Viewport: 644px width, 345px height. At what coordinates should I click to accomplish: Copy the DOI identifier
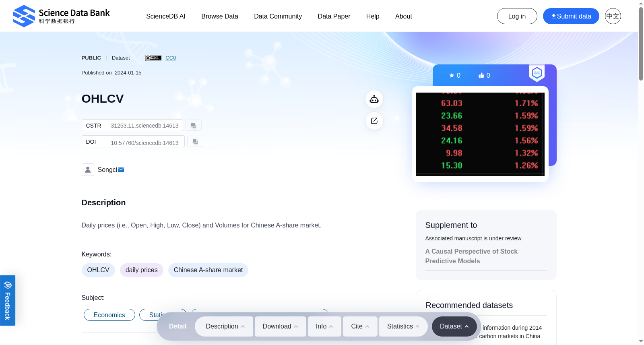(195, 141)
